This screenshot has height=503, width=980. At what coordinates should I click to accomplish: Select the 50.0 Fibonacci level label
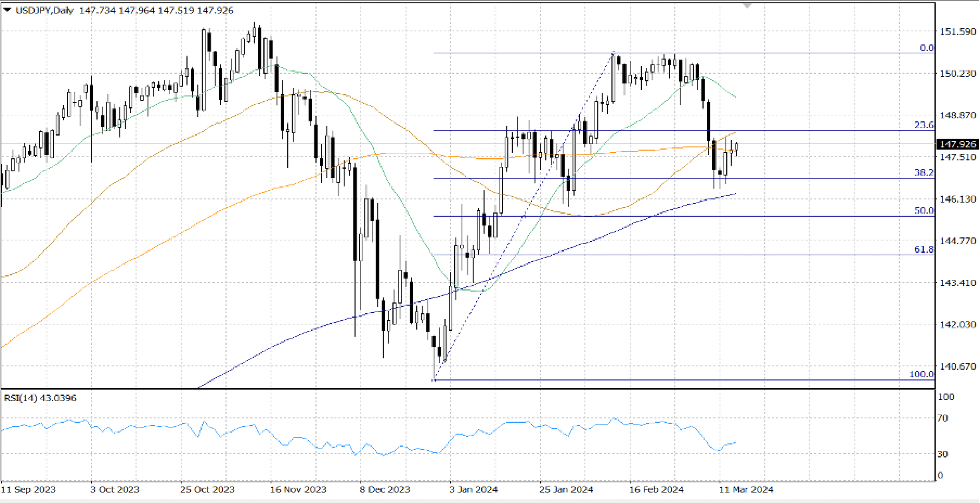(924, 210)
